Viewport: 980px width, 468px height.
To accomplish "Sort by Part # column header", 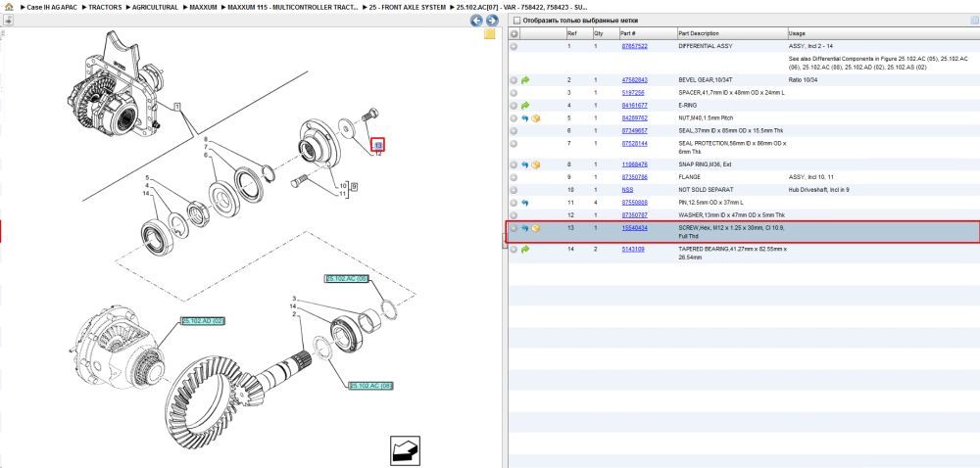I will click(x=647, y=33).
